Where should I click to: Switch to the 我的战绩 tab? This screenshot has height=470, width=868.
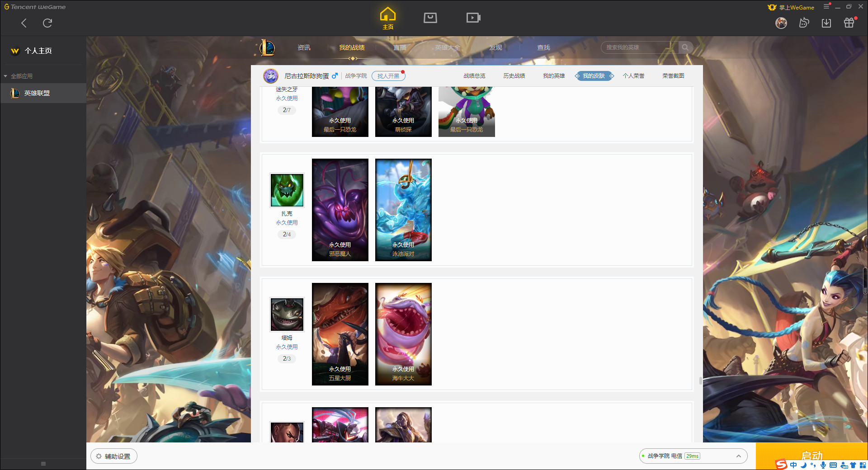click(352, 47)
